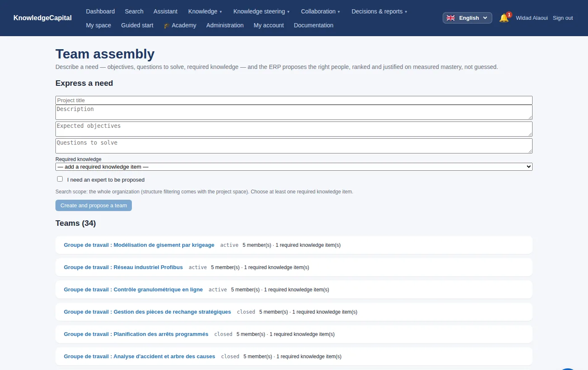Expand the Knowledge menu
Image resolution: width=588 pixels, height=370 pixels.
click(205, 11)
